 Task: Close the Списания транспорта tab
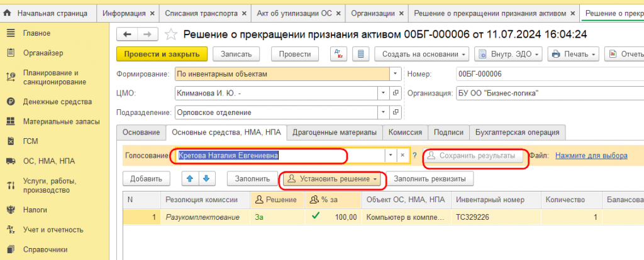coord(244,14)
